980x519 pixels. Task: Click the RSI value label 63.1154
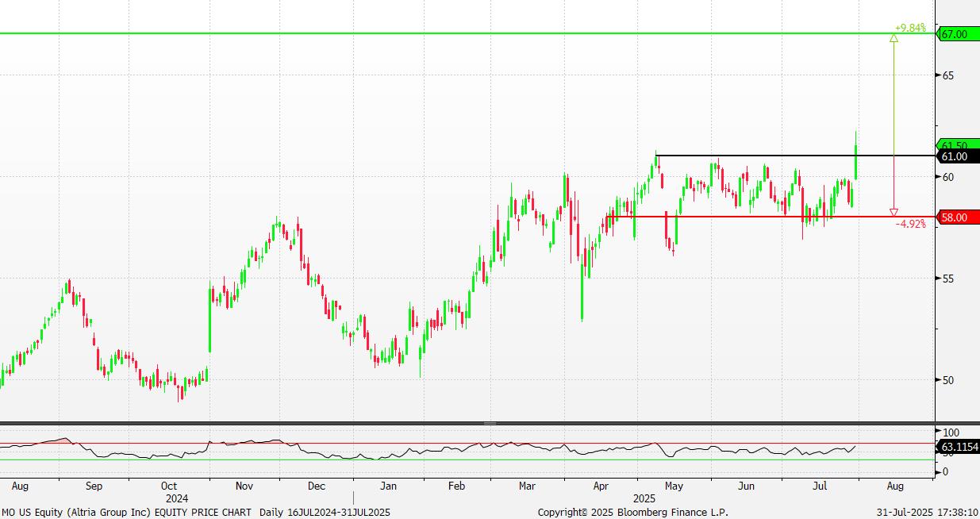(958, 448)
